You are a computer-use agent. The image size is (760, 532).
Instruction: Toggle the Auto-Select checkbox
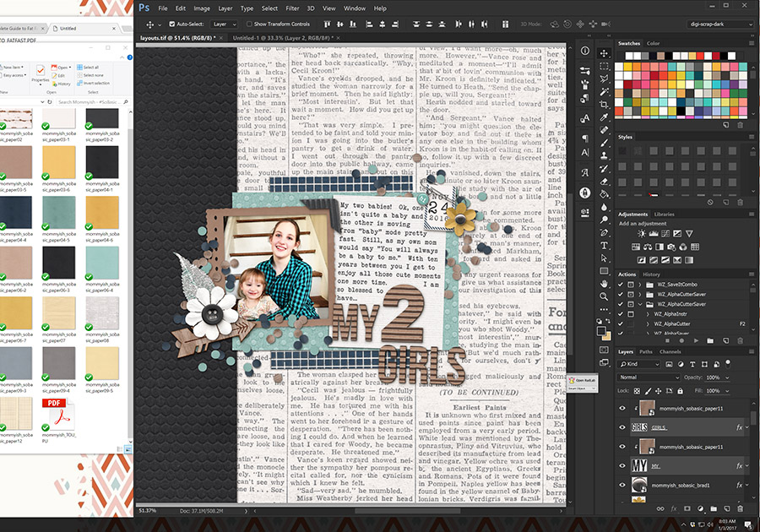coord(172,24)
